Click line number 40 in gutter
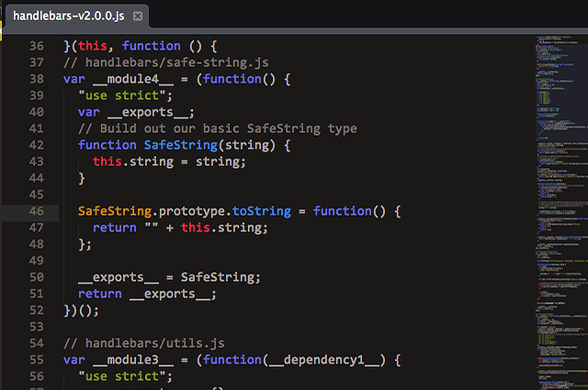The width and height of the screenshot is (588, 390). [x=37, y=112]
